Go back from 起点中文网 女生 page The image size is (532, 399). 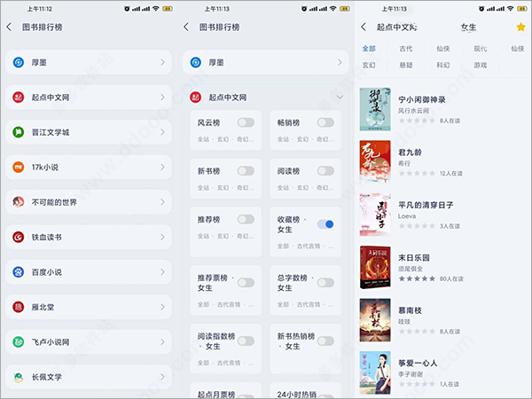pyautogui.click(x=364, y=27)
